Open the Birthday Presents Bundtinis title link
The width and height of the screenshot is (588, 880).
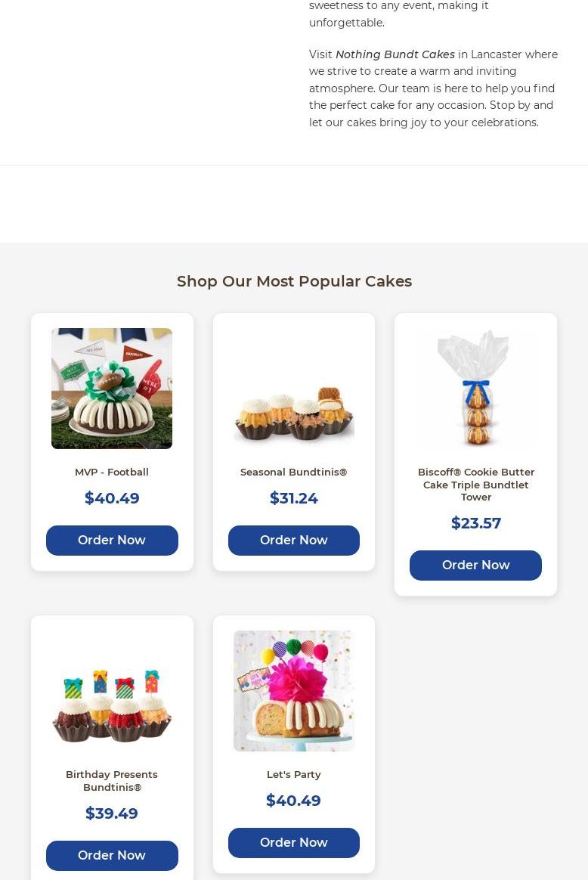coord(112,781)
